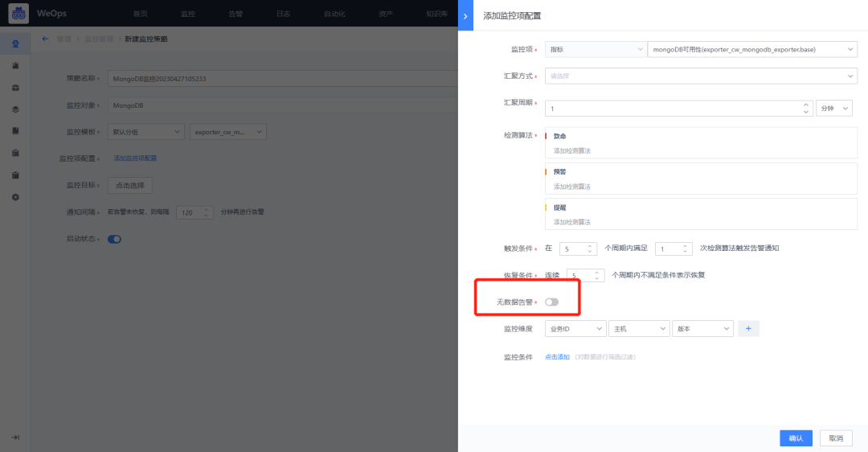This screenshot has width=868, height=452.
Task: Click 点击添加 monitoring condition link
Action: [557, 357]
